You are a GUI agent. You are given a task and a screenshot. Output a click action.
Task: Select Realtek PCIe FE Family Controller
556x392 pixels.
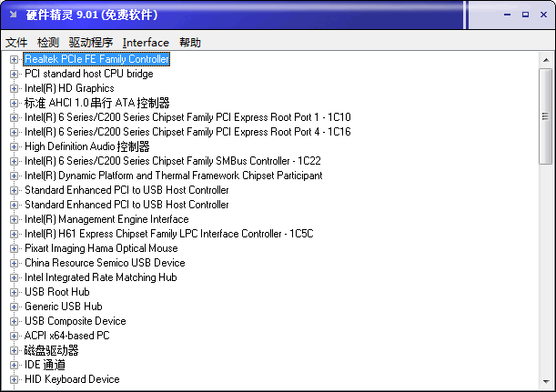click(96, 59)
